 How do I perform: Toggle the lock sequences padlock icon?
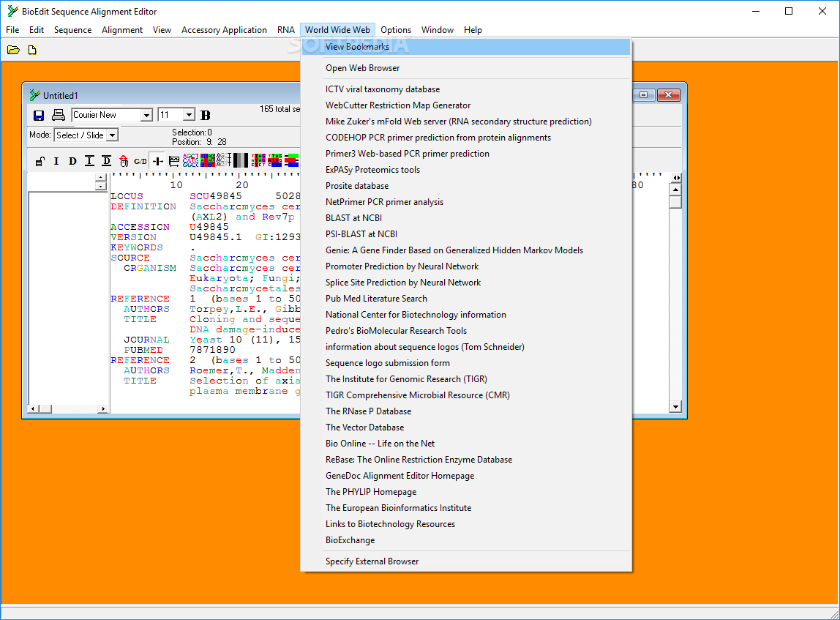click(40, 161)
